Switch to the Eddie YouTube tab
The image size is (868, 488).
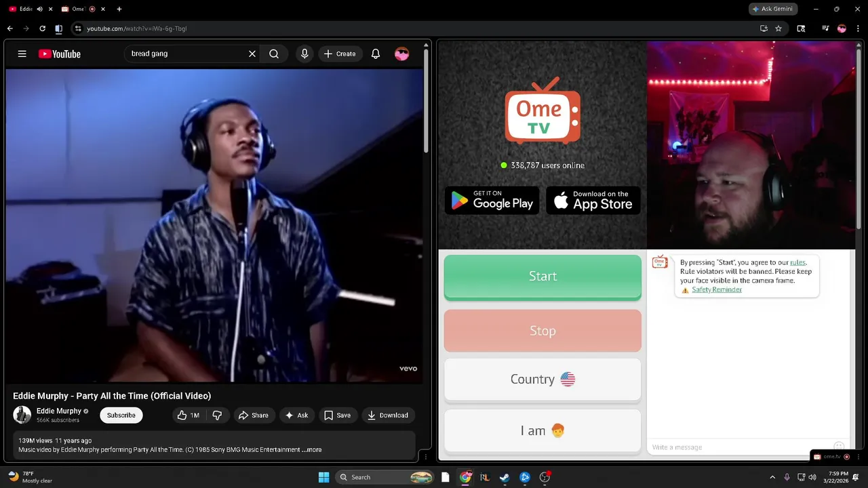[25, 9]
